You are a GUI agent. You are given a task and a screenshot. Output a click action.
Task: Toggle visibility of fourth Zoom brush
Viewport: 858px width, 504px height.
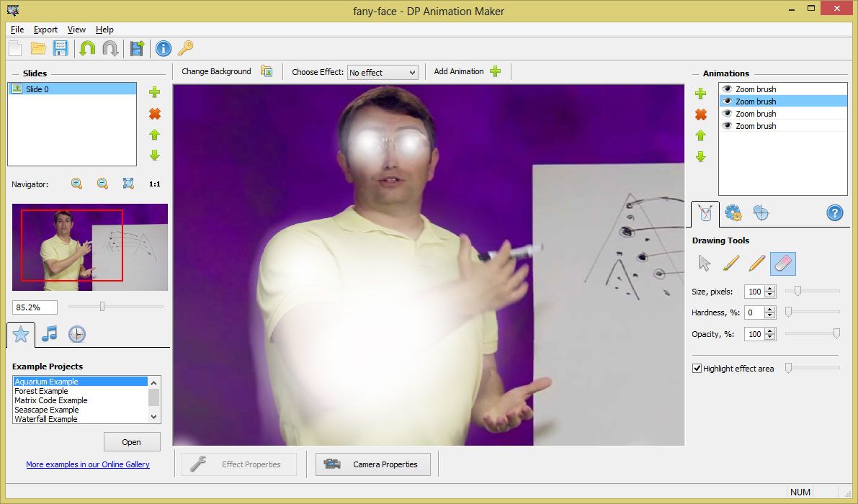pos(727,126)
